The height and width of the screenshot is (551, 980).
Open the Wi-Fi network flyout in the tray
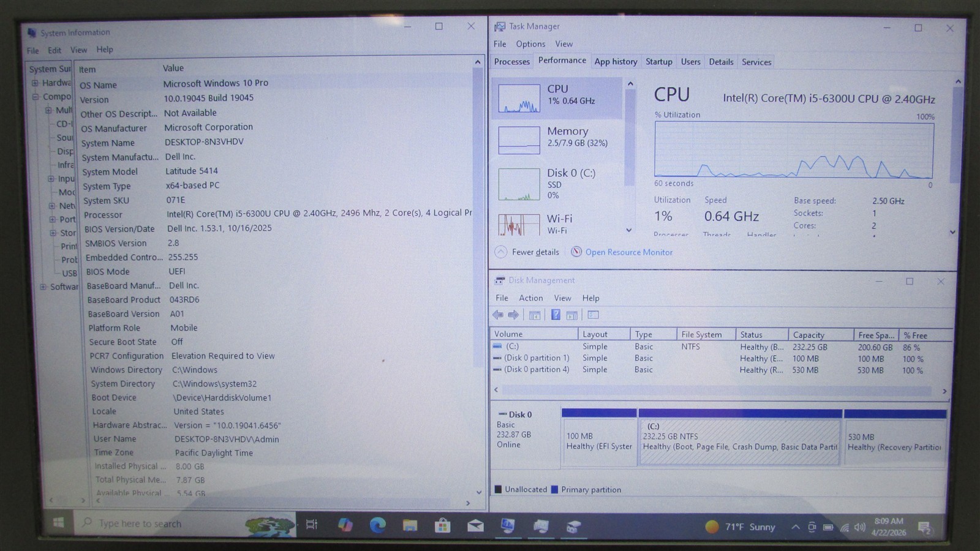coord(845,527)
